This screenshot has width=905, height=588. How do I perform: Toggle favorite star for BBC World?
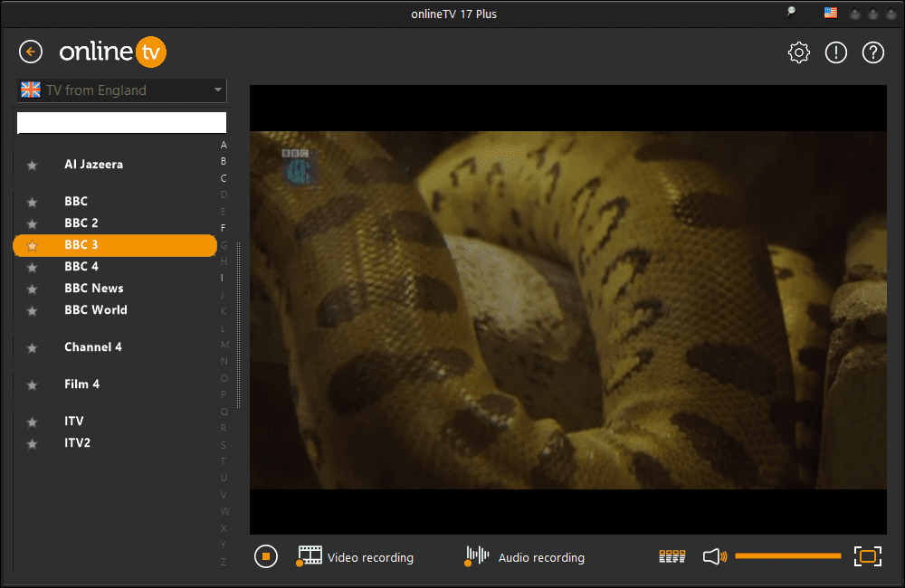coord(33,311)
